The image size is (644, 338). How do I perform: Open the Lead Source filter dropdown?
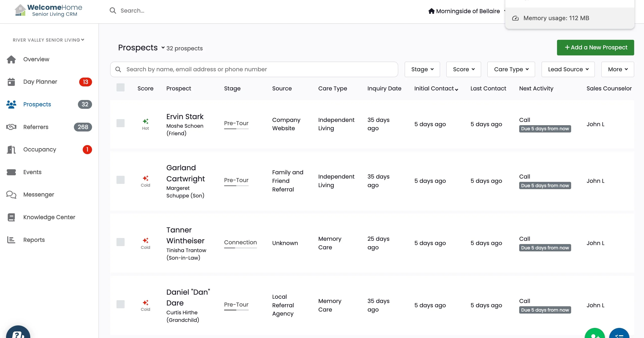coord(568,69)
